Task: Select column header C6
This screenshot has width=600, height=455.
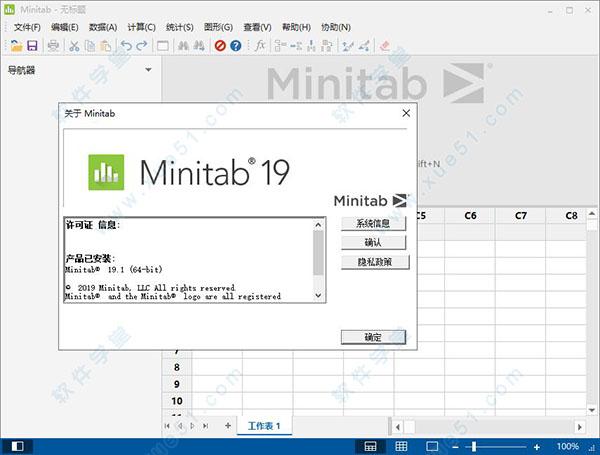Action: click(470, 216)
